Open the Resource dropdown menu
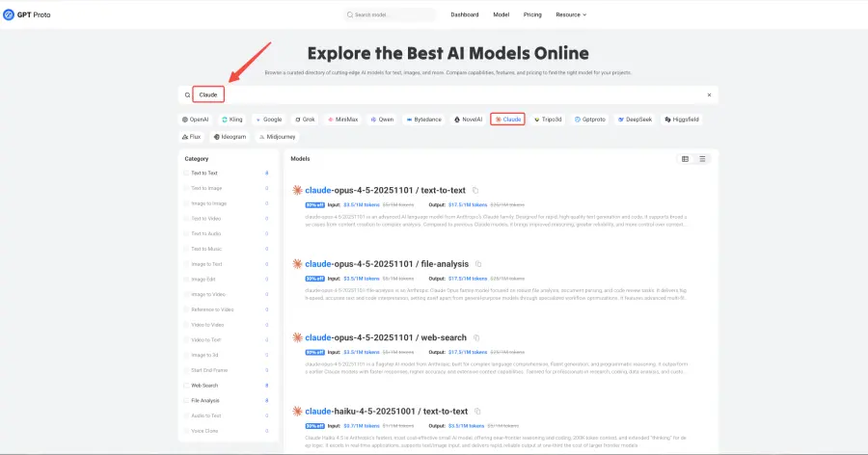 pos(571,15)
